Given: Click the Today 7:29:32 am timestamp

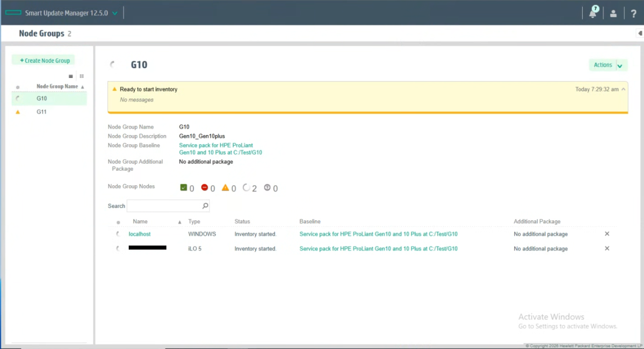Looking at the screenshot, I should click(597, 89).
